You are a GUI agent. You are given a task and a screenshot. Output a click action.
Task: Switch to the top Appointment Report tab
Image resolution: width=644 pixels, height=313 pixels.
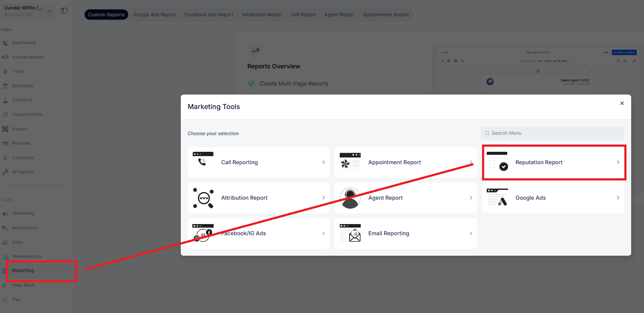pos(386,15)
